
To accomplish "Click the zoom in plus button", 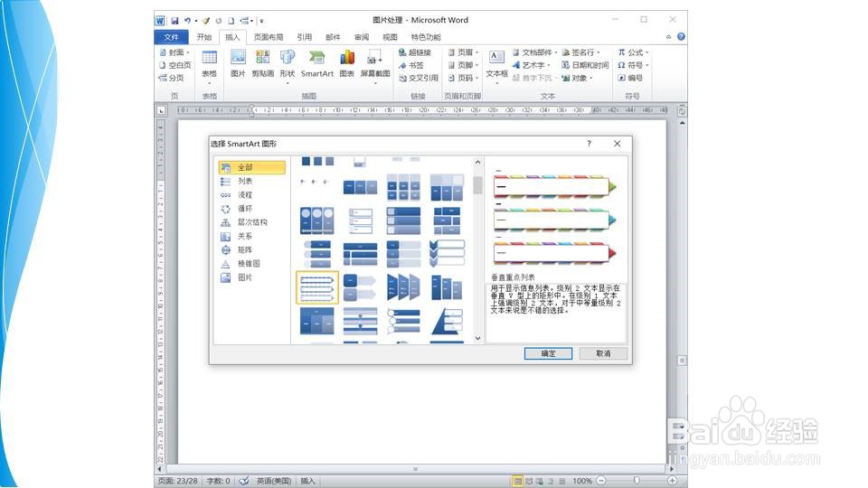I will point(672,481).
